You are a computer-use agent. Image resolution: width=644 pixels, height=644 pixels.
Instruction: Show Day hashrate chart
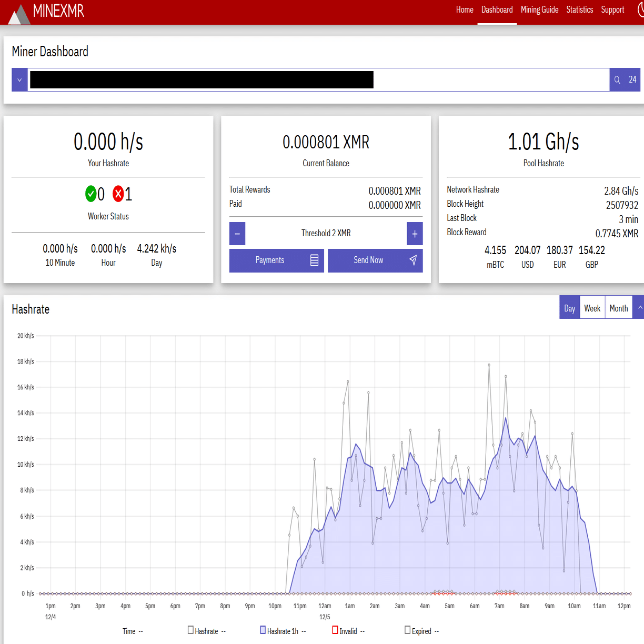click(x=569, y=308)
